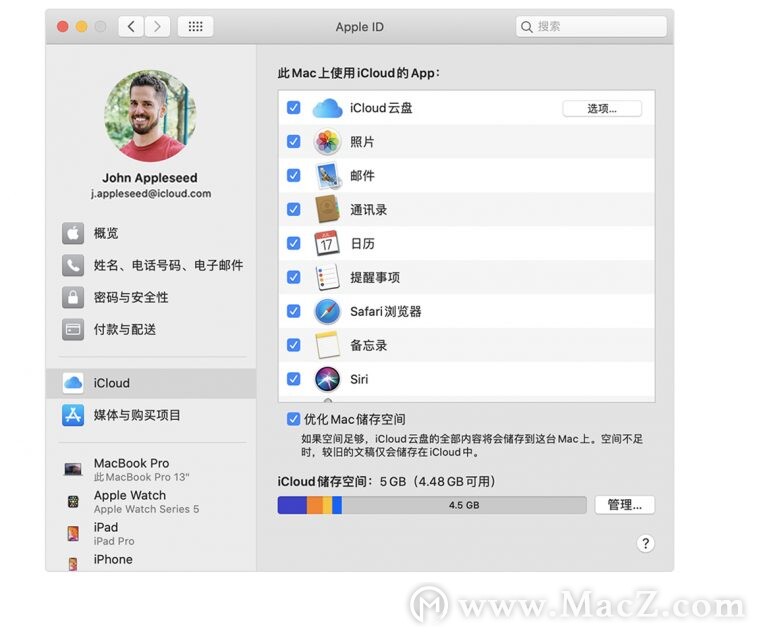768x632 pixels.
Task: Click the Apple Watch device icon
Action: click(73, 502)
